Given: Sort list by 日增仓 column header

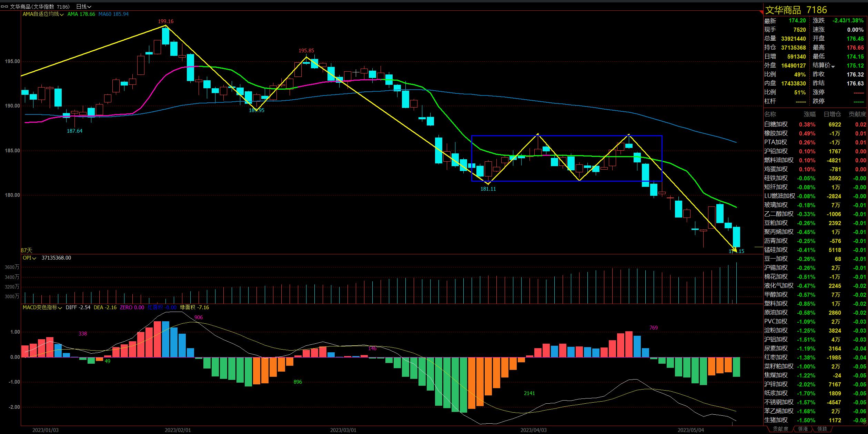Looking at the screenshot, I should (832, 114).
